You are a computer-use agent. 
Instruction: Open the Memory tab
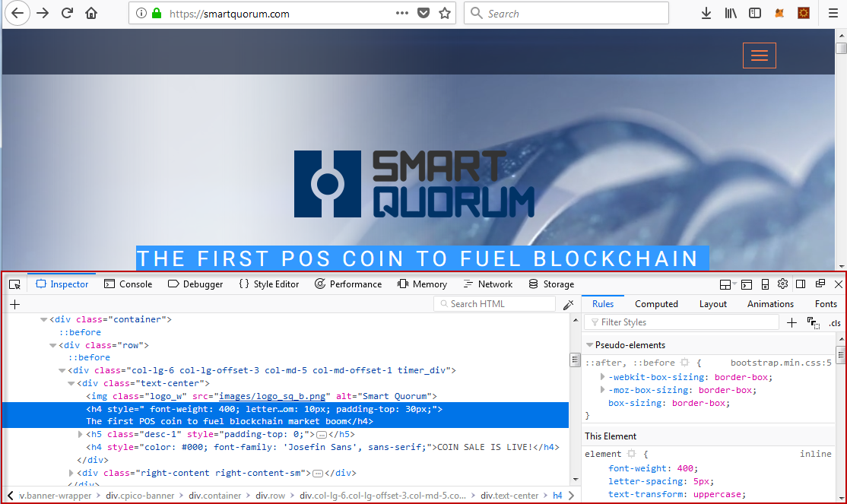422,284
